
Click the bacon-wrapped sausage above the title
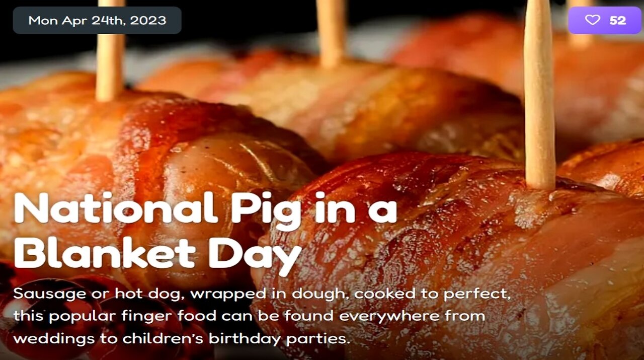[151, 146]
